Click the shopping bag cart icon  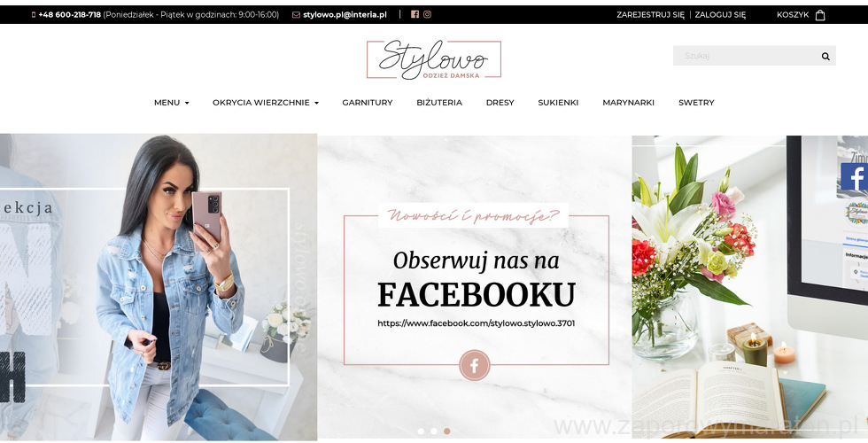pos(820,15)
